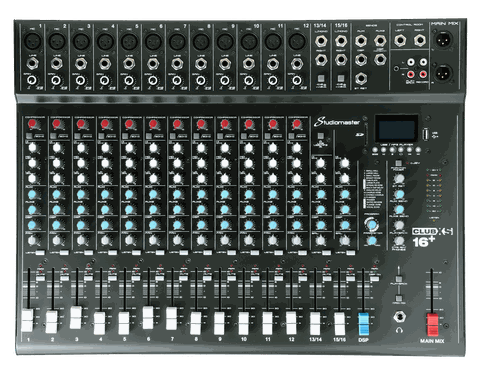Click the channel 1 XLR mic input
Viewport: 480px width, 374px height.
pyautogui.click(x=32, y=41)
